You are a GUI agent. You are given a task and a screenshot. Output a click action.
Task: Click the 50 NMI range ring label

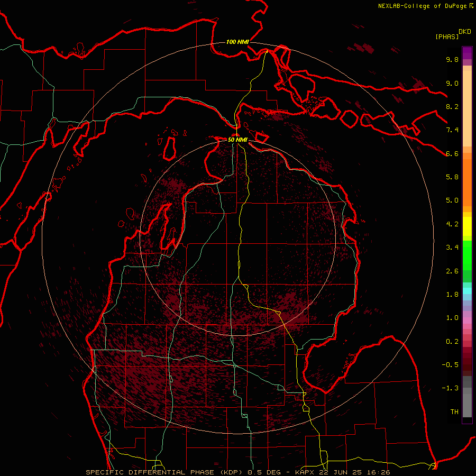pos(237,140)
